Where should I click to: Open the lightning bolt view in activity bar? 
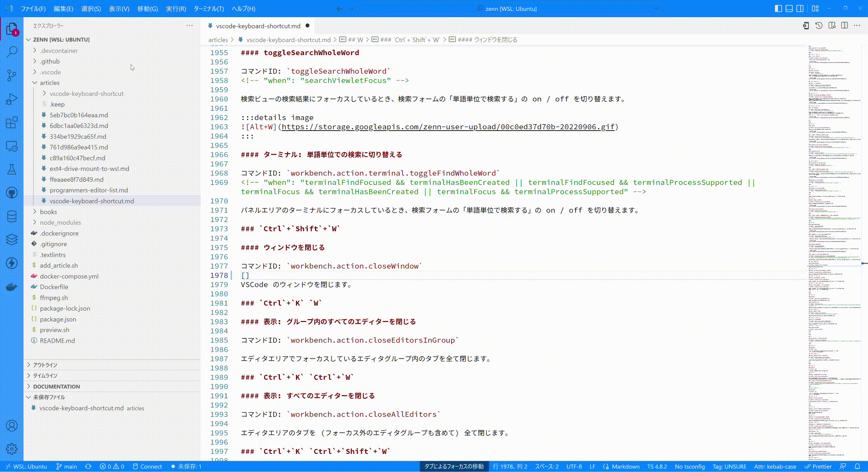12,263
